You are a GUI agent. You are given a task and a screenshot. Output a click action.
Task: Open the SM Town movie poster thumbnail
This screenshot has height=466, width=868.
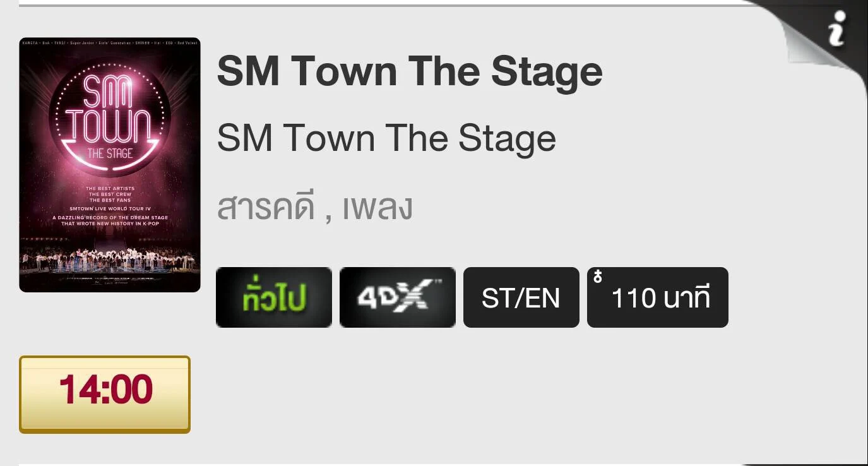click(109, 165)
